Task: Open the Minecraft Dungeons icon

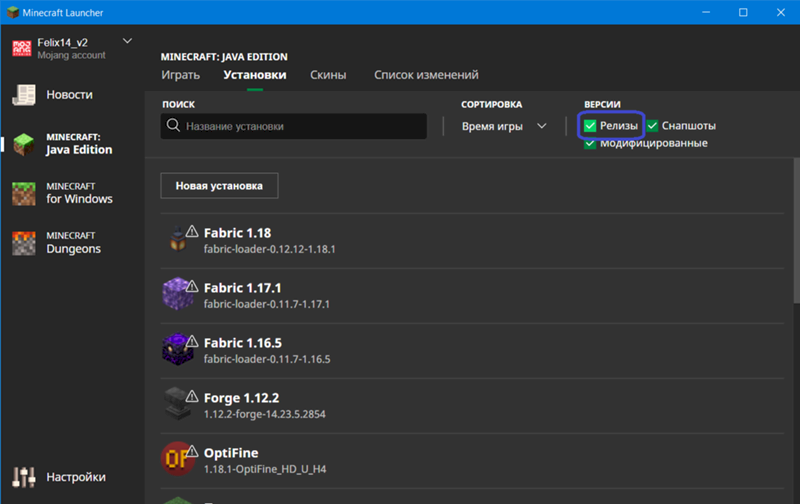Action: [x=24, y=242]
